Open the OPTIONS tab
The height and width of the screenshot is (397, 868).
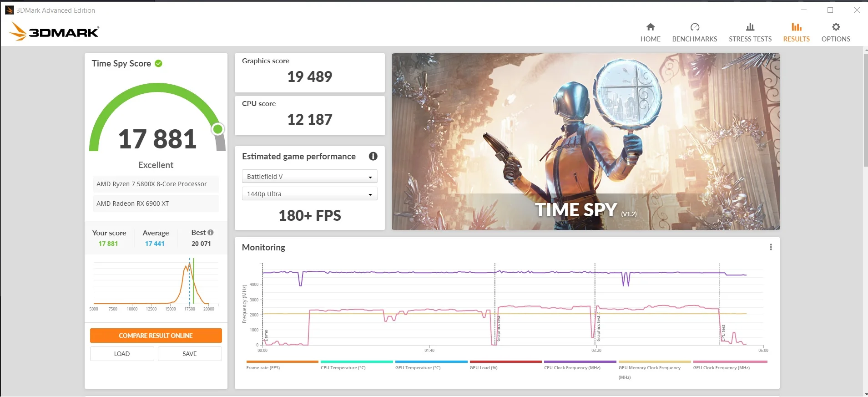pyautogui.click(x=836, y=39)
